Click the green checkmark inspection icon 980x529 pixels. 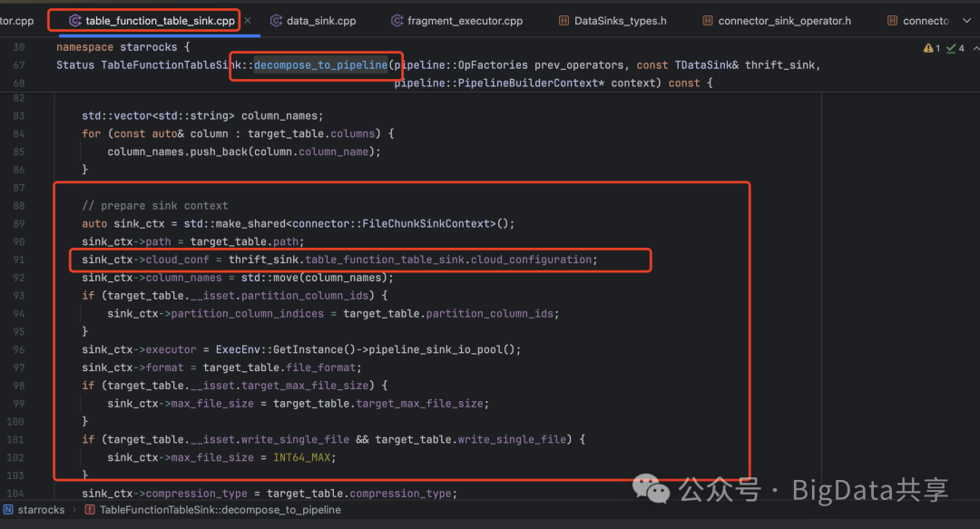[951, 48]
